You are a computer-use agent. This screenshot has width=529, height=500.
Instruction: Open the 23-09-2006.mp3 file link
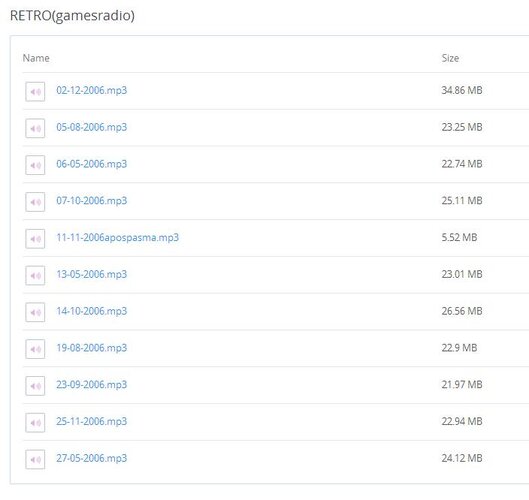tap(92, 385)
